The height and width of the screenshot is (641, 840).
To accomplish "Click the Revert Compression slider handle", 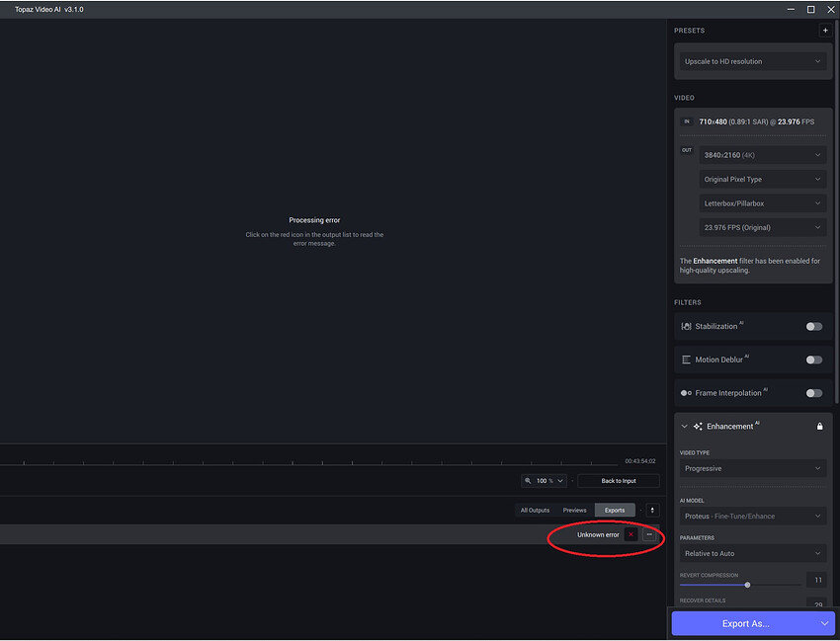I will [x=747, y=585].
